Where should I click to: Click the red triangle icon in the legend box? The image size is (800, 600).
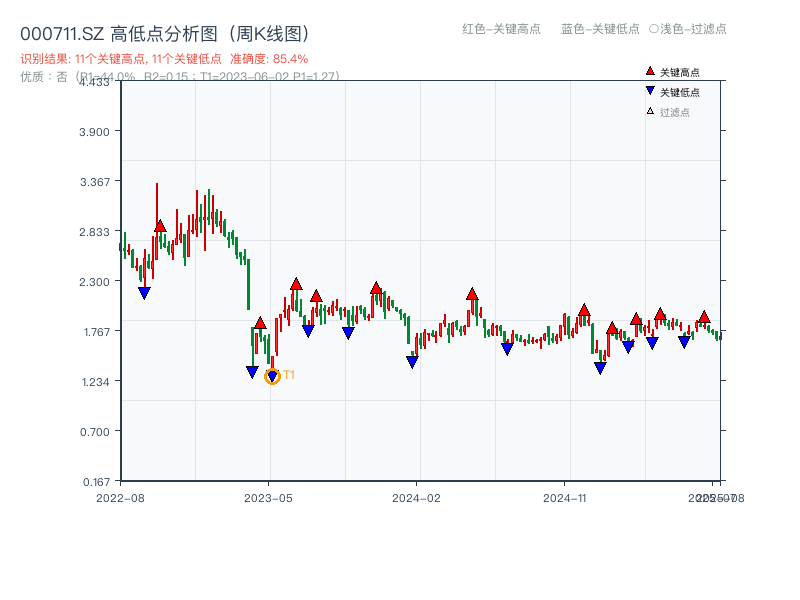(x=650, y=71)
